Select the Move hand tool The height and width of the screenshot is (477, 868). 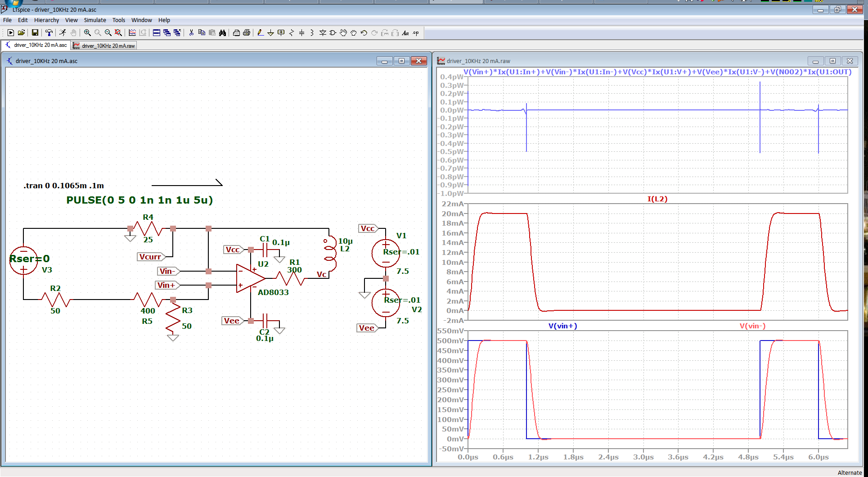343,32
